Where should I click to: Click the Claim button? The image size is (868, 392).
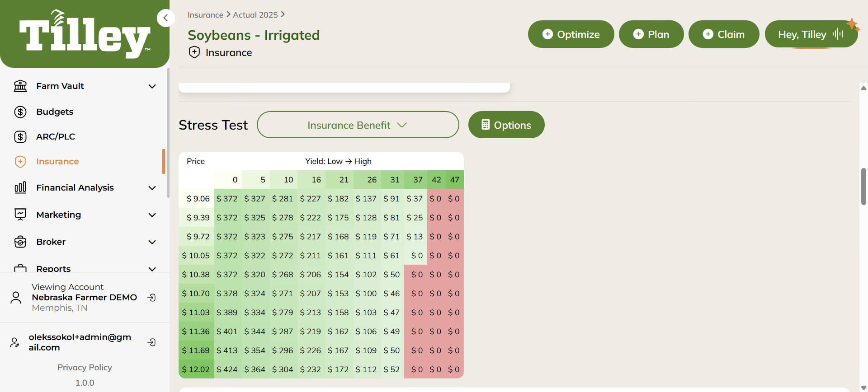click(724, 34)
